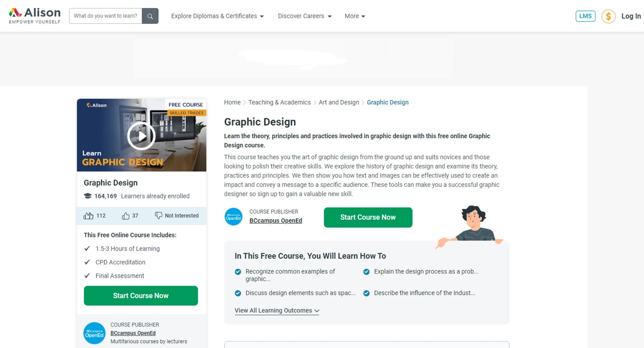Navigate to Art and Design breadcrumb
This screenshot has height=348, width=644.
point(338,102)
